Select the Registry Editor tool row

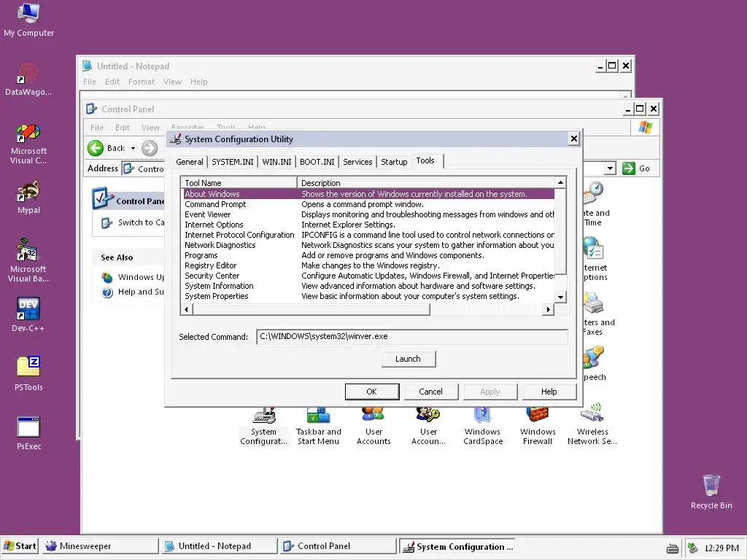tap(368, 265)
